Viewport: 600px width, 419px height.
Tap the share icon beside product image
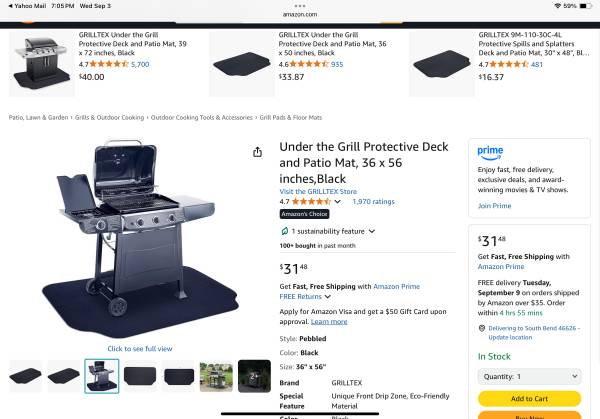(258, 152)
